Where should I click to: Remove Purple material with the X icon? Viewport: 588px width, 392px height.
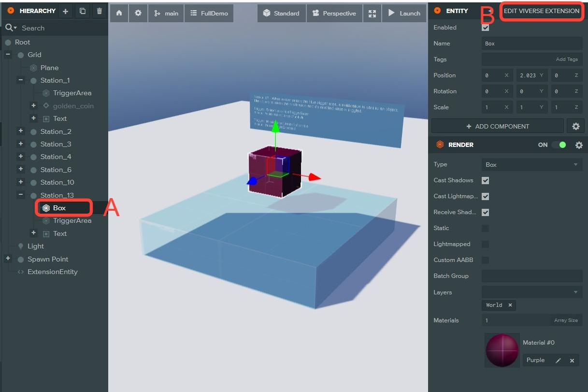tap(572, 361)
